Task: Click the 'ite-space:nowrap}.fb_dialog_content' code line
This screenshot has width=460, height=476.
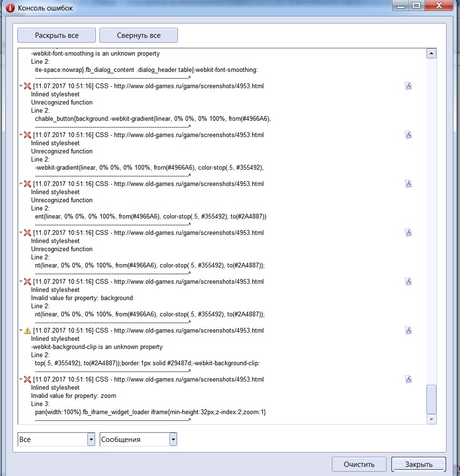Action: (146, 70)
